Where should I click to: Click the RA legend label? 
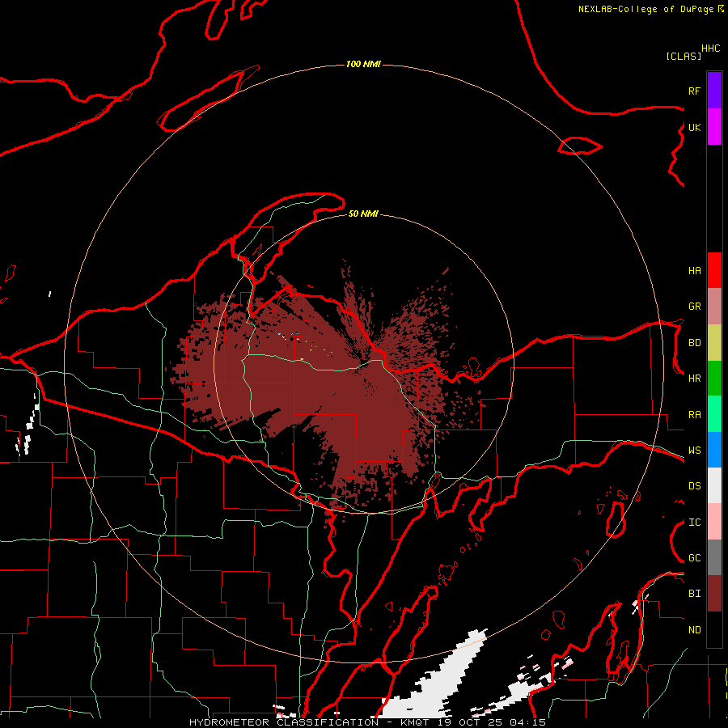[694, 415]
